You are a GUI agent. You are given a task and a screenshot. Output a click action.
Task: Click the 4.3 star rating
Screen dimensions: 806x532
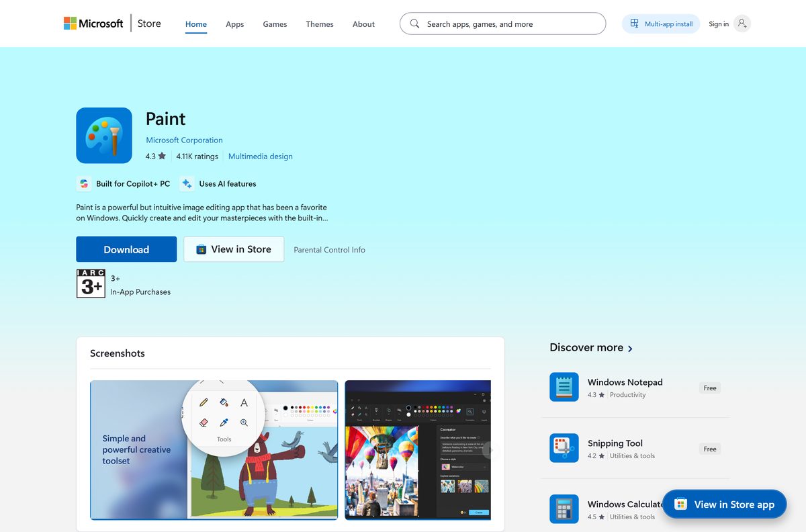click(155, 156)
